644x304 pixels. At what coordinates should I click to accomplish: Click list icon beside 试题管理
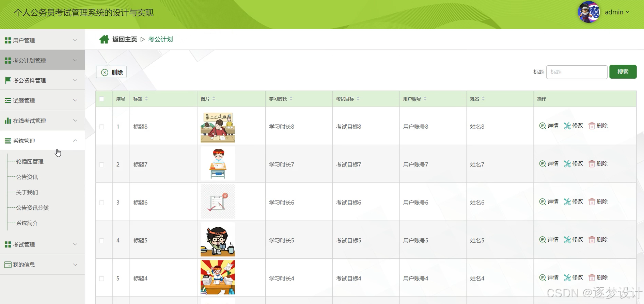click(x=8, y=100)
